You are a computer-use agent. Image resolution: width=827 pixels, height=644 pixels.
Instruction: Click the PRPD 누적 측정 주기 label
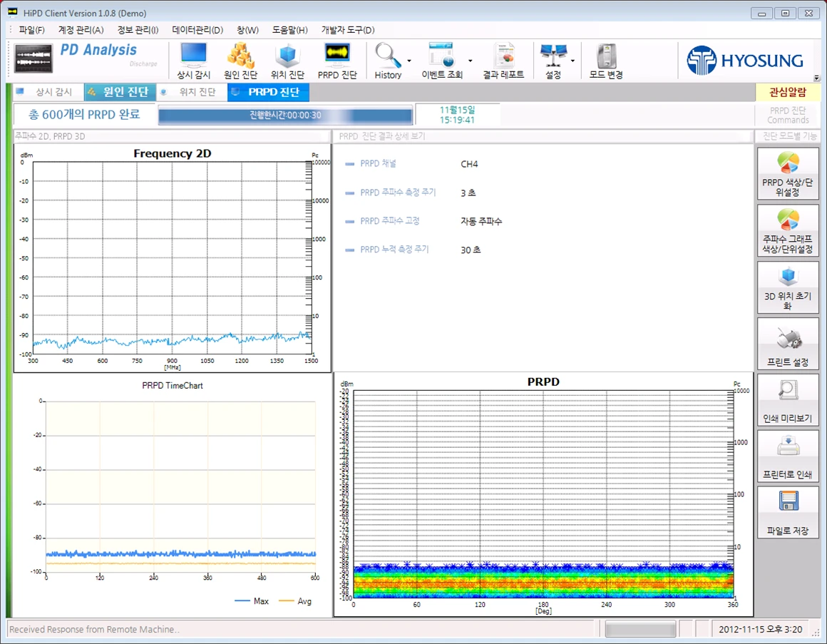coord(394,249)
